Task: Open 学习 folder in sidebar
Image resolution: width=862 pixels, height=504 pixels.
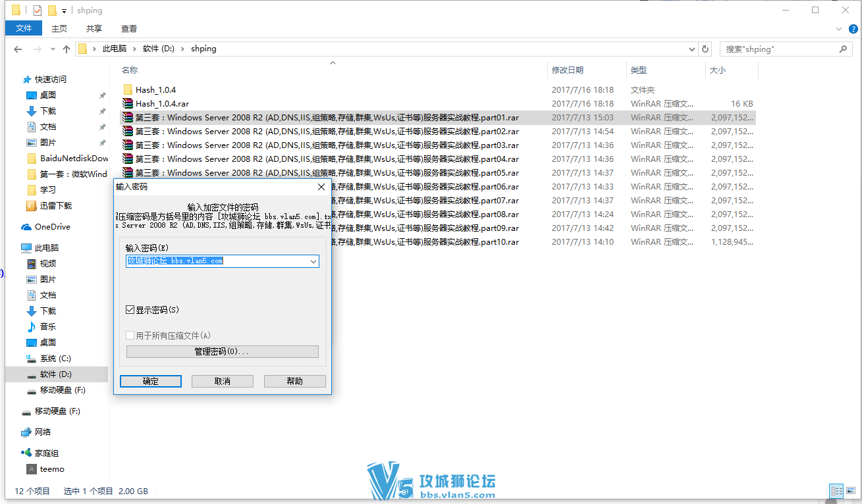Action: coord(41,190)
